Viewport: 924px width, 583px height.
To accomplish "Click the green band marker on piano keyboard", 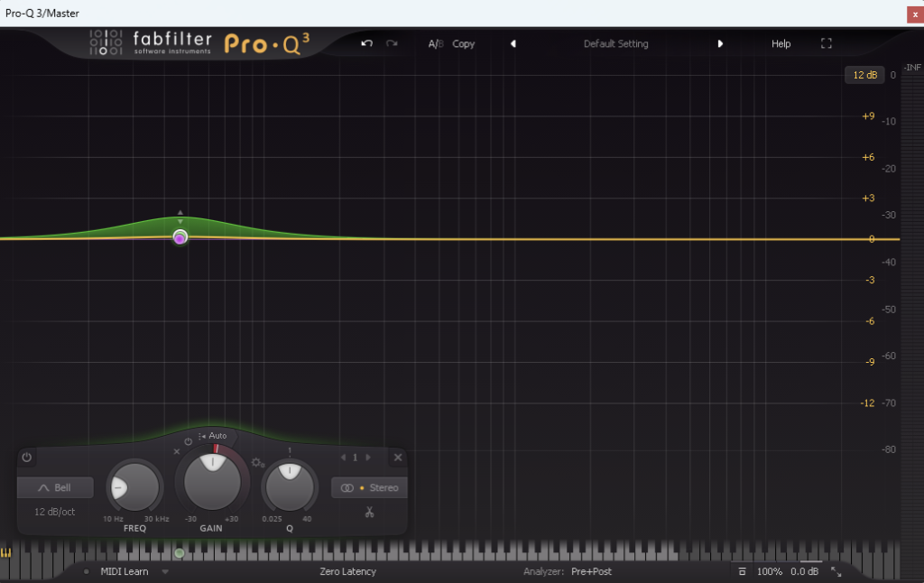I will pos(180,553).
